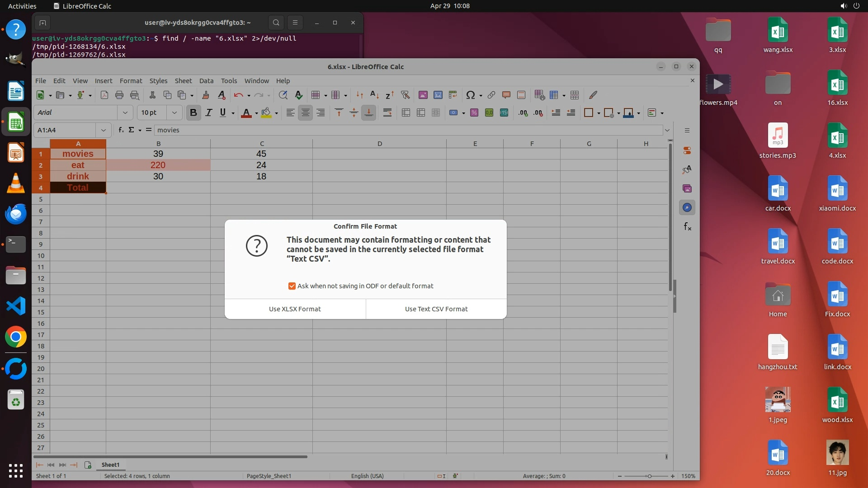Click the Print icon in toolbar

click(119, 95)
